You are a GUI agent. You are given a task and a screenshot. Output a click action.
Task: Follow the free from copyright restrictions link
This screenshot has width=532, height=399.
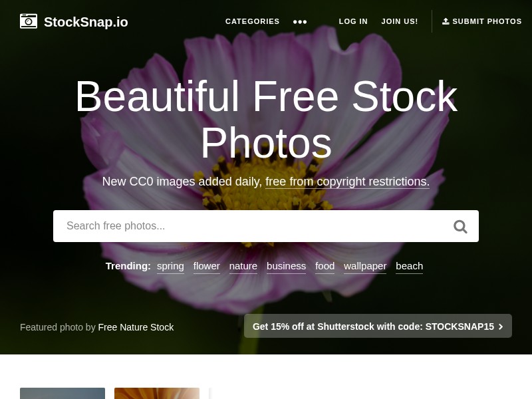[347, 182]
